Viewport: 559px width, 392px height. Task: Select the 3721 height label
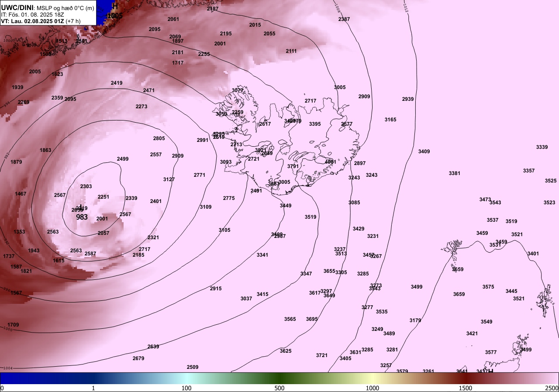[322, 355]
